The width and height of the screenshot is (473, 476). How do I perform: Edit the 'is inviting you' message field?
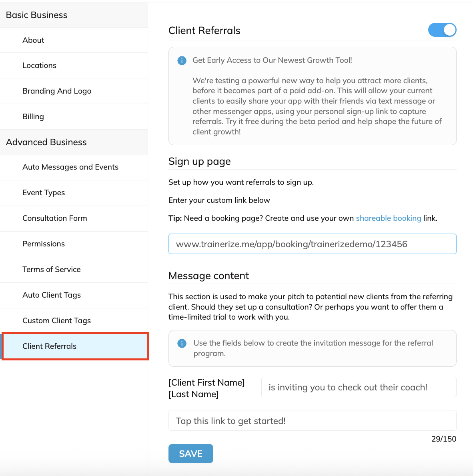359,387
